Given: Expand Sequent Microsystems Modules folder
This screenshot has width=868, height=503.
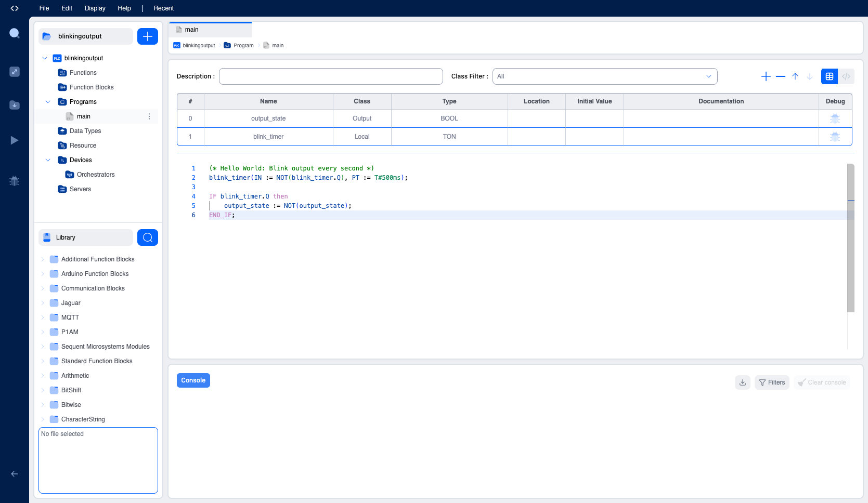Looking at the screenshot, I should click(x=43, y=347).
